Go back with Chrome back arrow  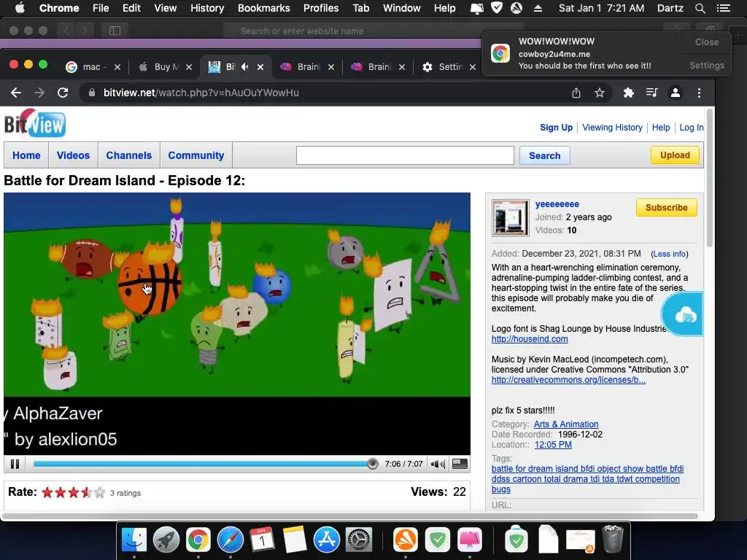point(16,93)
